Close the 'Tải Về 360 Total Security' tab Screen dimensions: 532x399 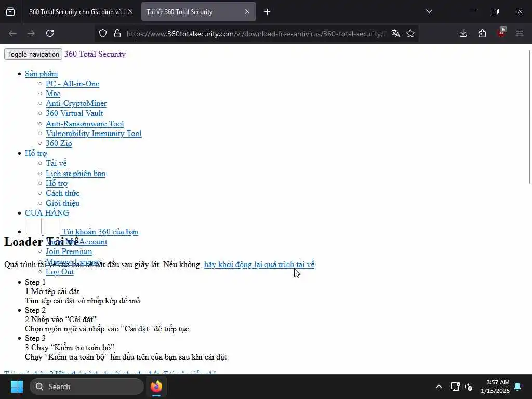(x=247, y=11)
